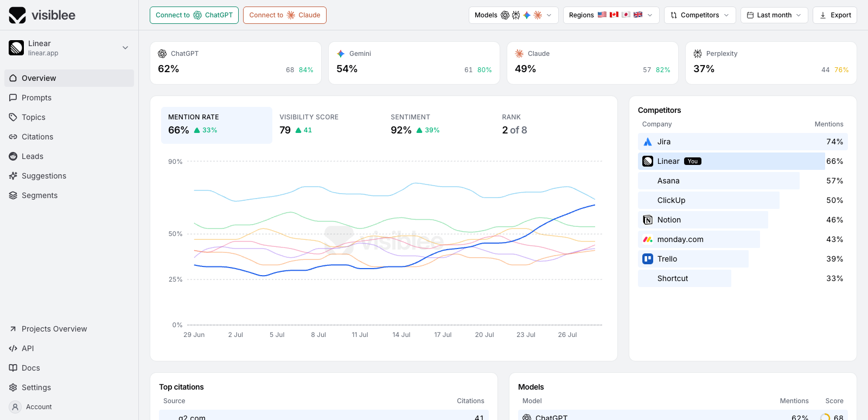Open Settings from the sidebar
This screenshot has width=868, height=420.
click(69, 387)
